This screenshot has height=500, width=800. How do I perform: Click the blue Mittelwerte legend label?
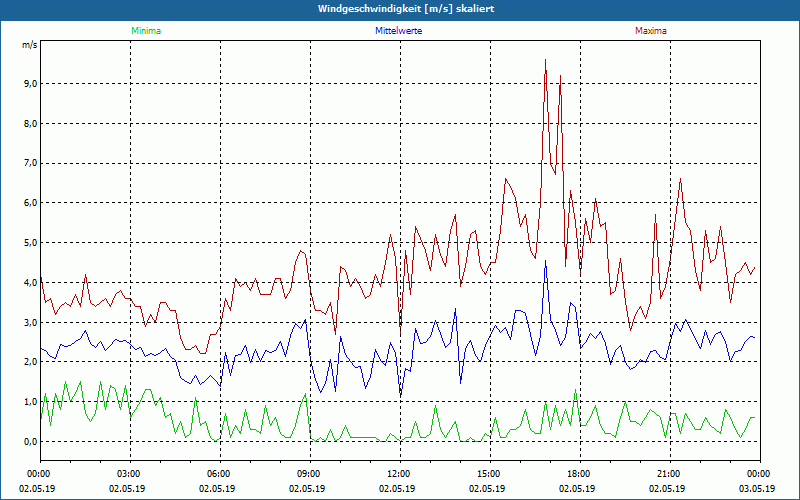pos(398,31)
